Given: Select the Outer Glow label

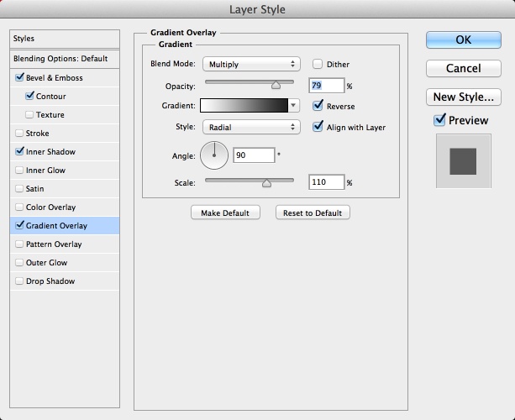Looking at the screenshot, I should coord(47,263).
